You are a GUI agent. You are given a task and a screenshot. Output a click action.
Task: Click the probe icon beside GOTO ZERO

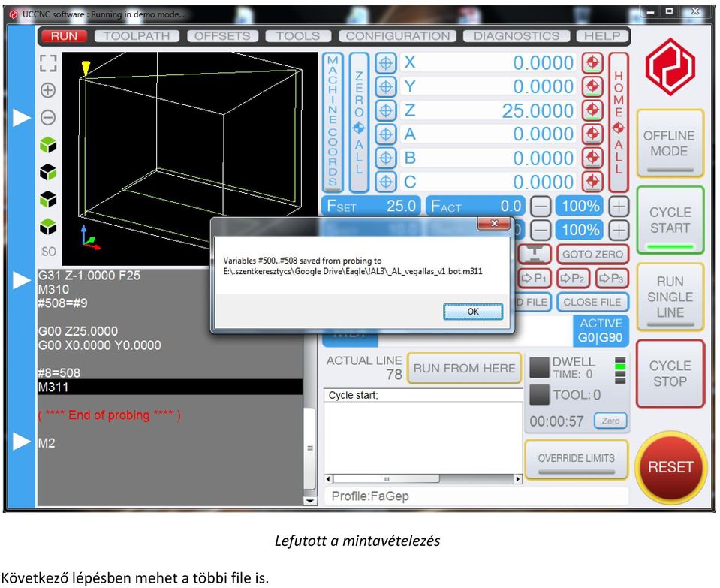pyautogui.click(x=535, y=254)
